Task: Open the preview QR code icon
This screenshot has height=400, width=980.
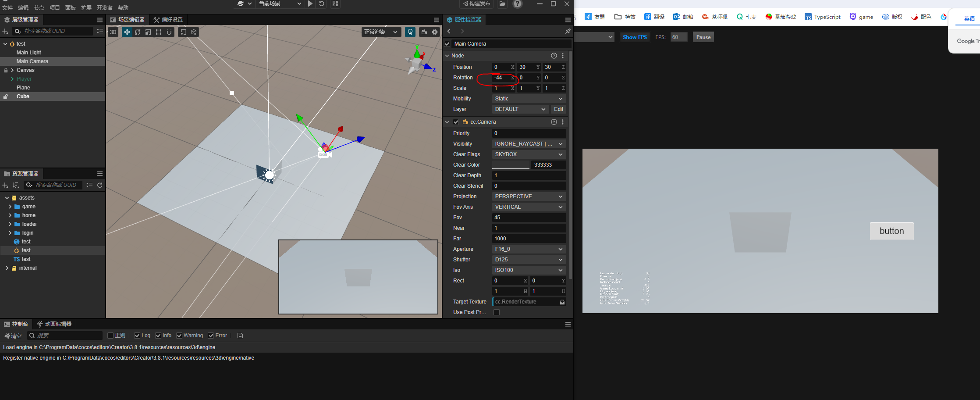Action: tap(335, 4)
